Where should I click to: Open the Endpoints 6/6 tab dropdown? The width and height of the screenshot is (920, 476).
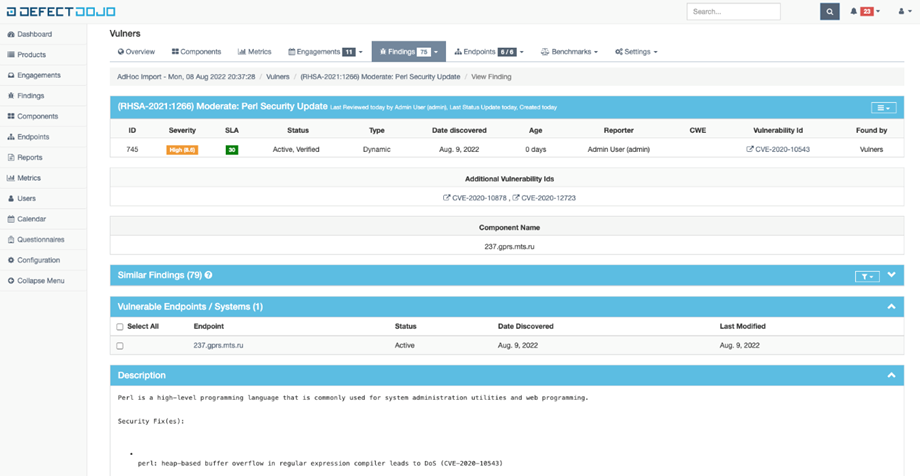point(489,52)
